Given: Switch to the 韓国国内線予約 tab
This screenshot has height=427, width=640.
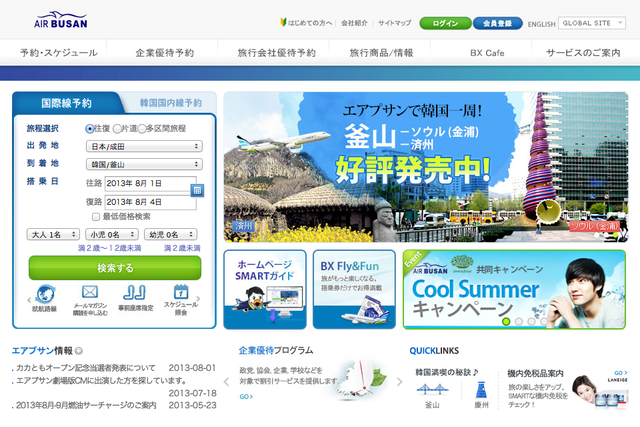Looking at the screenshot, I should (171, 103).
